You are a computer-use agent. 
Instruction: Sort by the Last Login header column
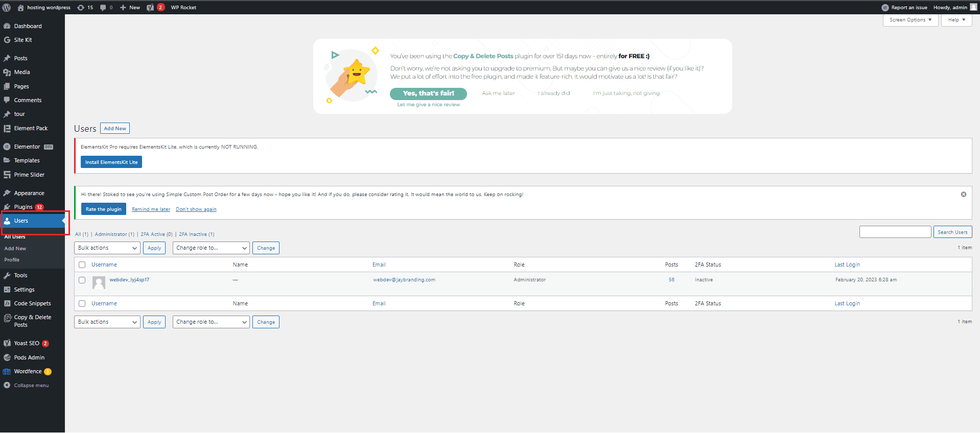pos(847,264)
